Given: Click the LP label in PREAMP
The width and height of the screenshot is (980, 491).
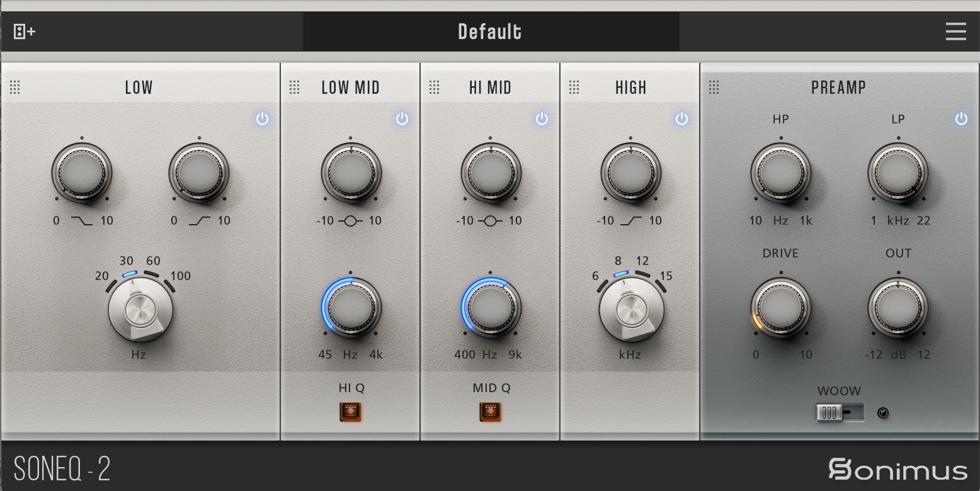Looking at the screenshot, I should coord(898,119).
